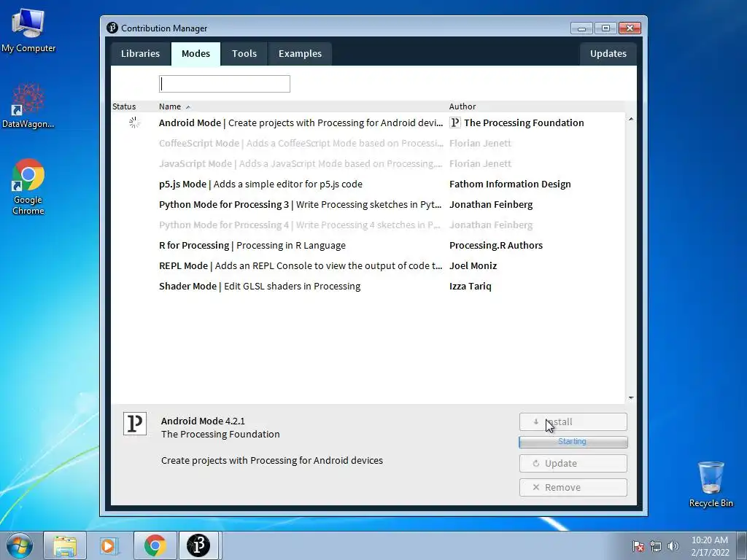
Task: Open My Computer desktop icon
Action: (x=28, y=31)
